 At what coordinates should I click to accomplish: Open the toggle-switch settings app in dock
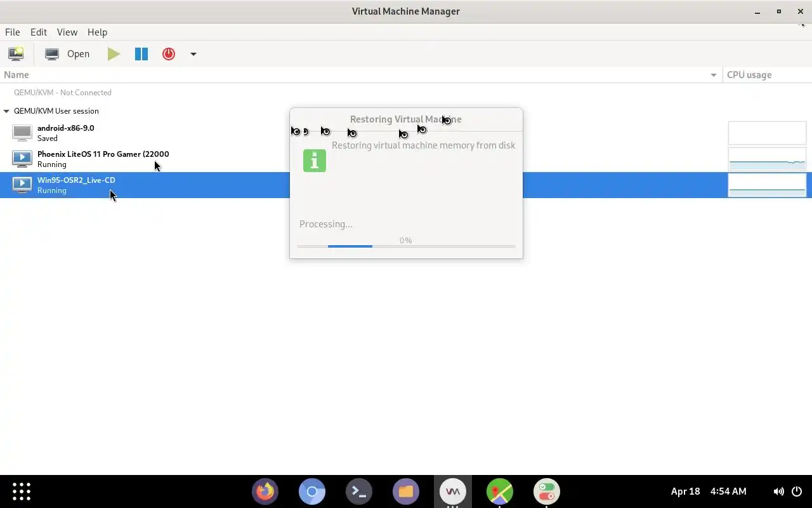tap(547, 491)
